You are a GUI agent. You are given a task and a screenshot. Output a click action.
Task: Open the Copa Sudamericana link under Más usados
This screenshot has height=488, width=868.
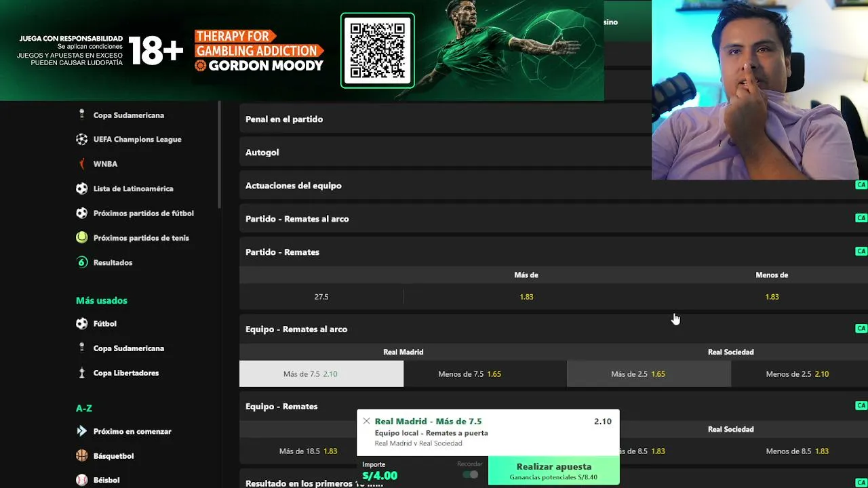128,348
